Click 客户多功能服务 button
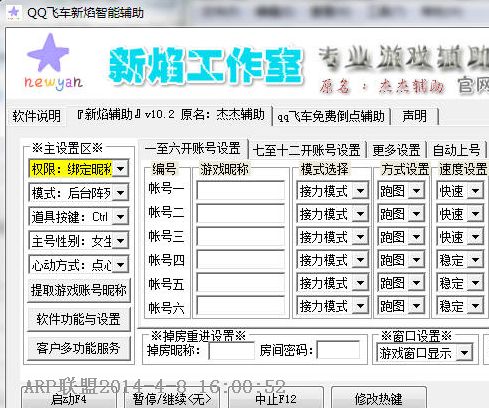Screen dimensions: 489x408 coord(79,348)
